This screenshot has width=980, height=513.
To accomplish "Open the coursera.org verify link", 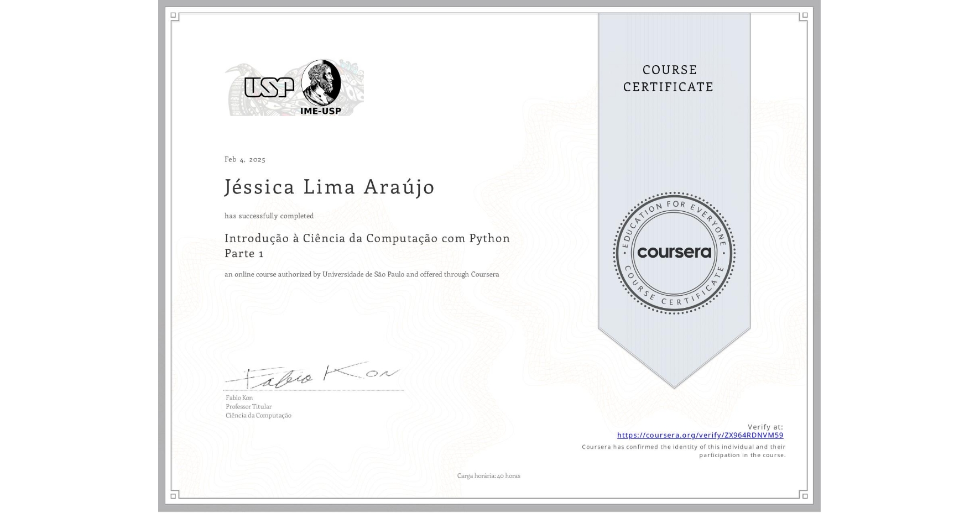I will 700,436.
